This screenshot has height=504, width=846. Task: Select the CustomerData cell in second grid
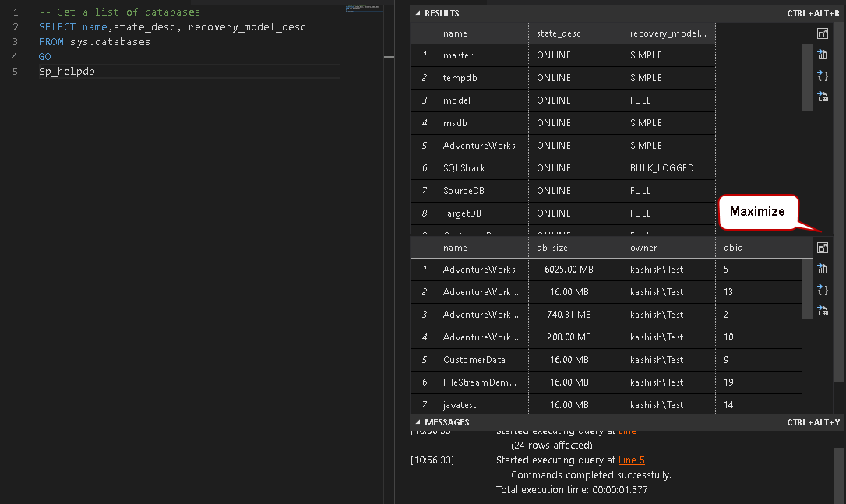474,360
